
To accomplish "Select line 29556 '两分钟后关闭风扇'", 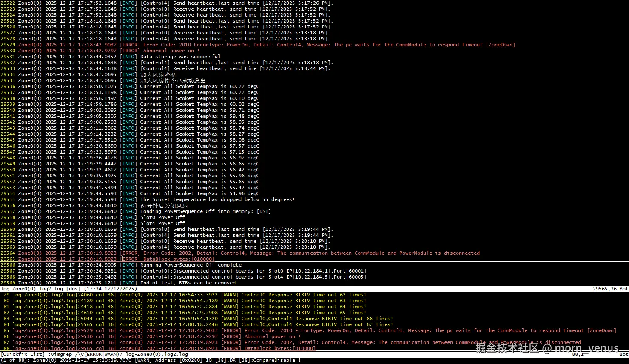I will 94,205.
